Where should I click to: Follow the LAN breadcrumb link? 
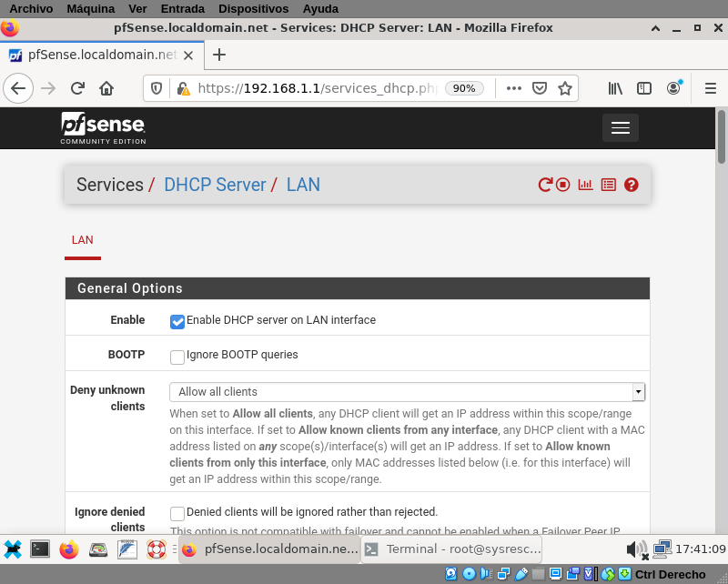(x=303, y=185)
